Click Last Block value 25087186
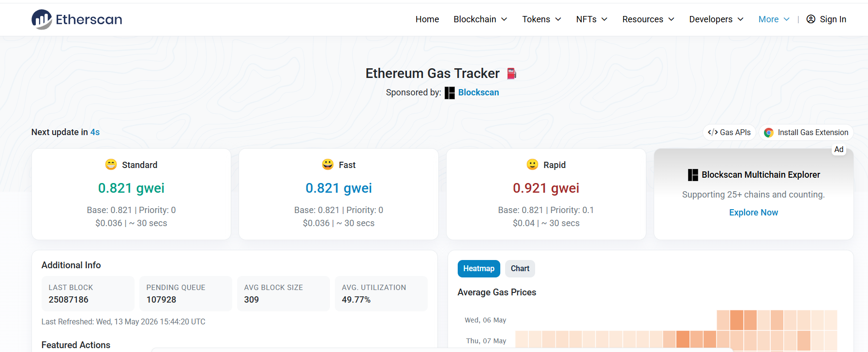The image size is (868, 352). pyautogui.click(x=68, y=300)
